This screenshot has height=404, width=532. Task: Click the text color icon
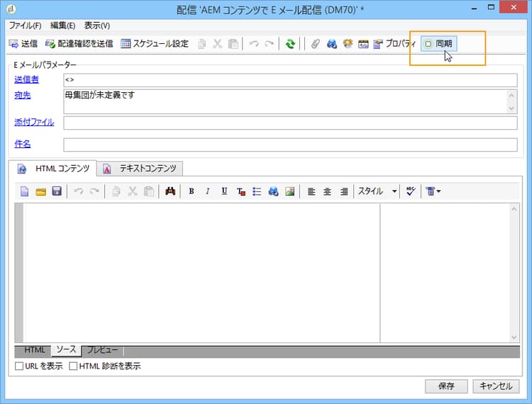click(241, 191)
